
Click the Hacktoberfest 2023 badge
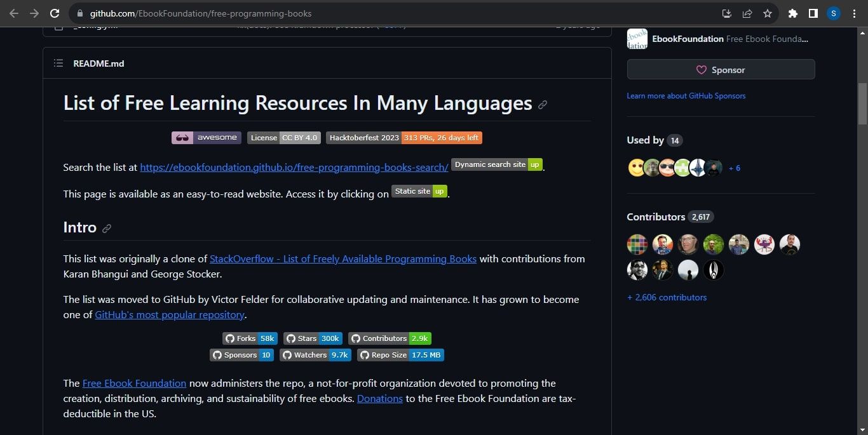[x=403, y=137]
